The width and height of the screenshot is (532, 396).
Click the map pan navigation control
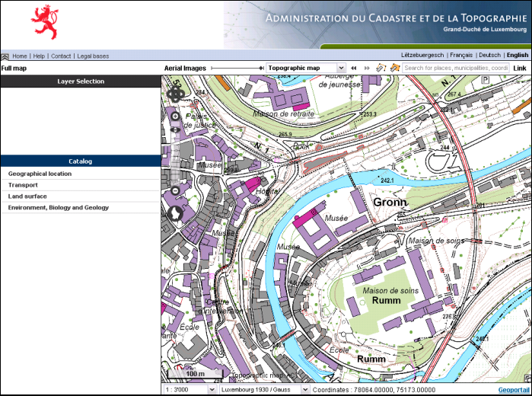click(175, 94)
